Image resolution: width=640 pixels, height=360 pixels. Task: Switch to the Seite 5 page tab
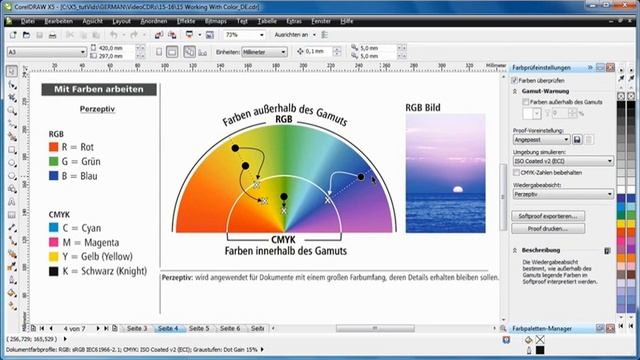point(199,329)
